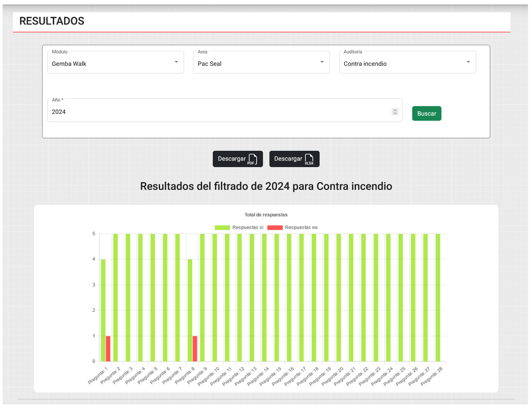Click the green bar for Pregunta 28
Image resolution: width=532 pixels, height=408 pixels.
pyautogui.click(x=438, y=298)
